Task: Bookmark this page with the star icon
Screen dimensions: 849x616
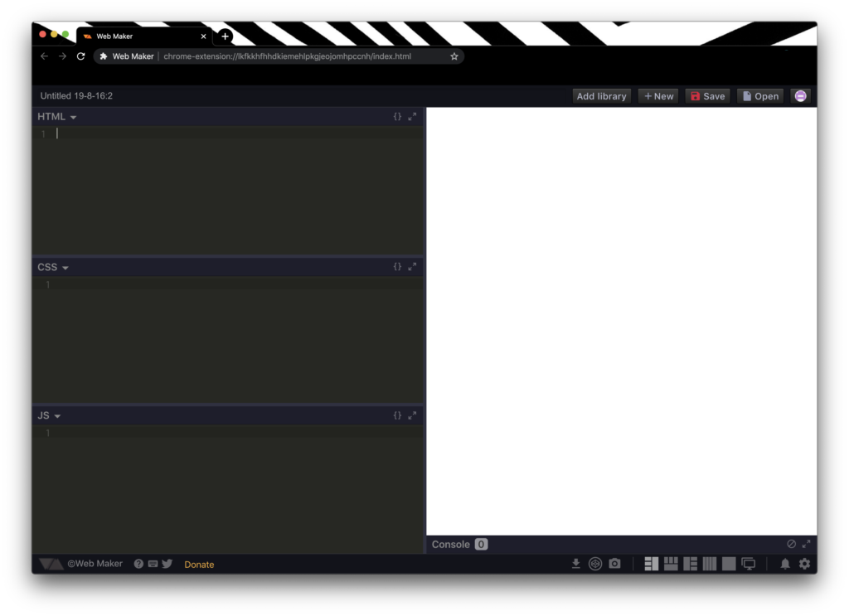Action: (454, 56)
